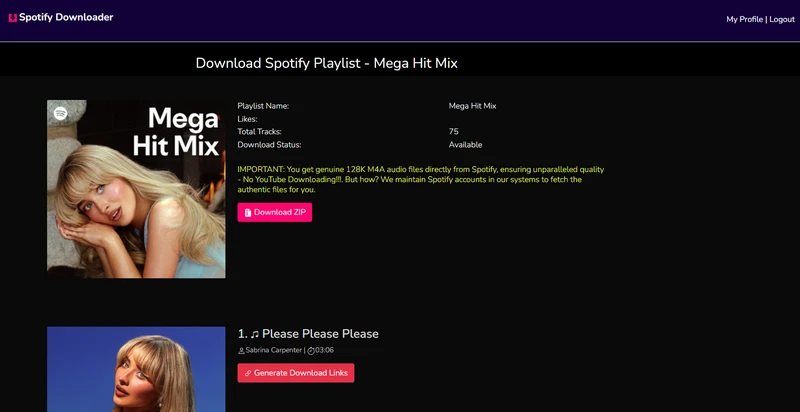Click the 'Download Status:' label

[x=269, y=145]
